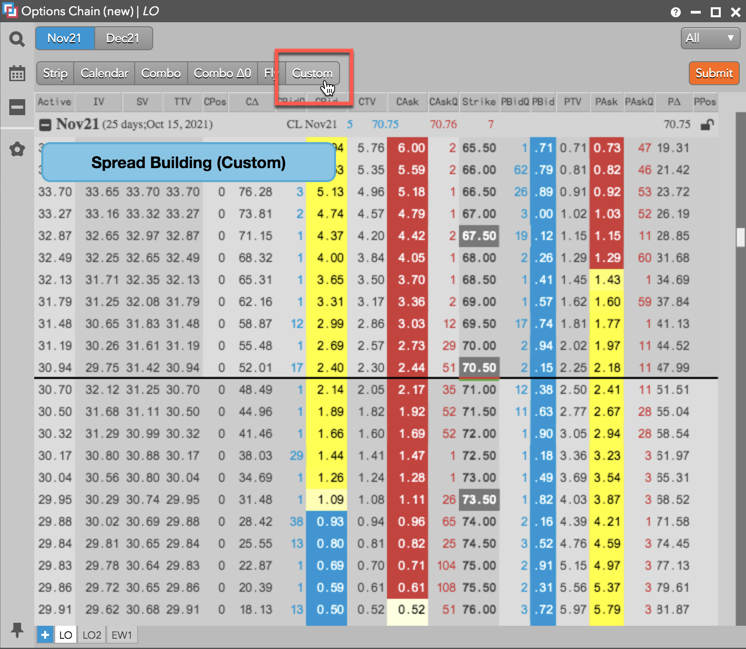Choose the Calendar spread button
This screenshot has height=649, width=746.
[104, 73]
